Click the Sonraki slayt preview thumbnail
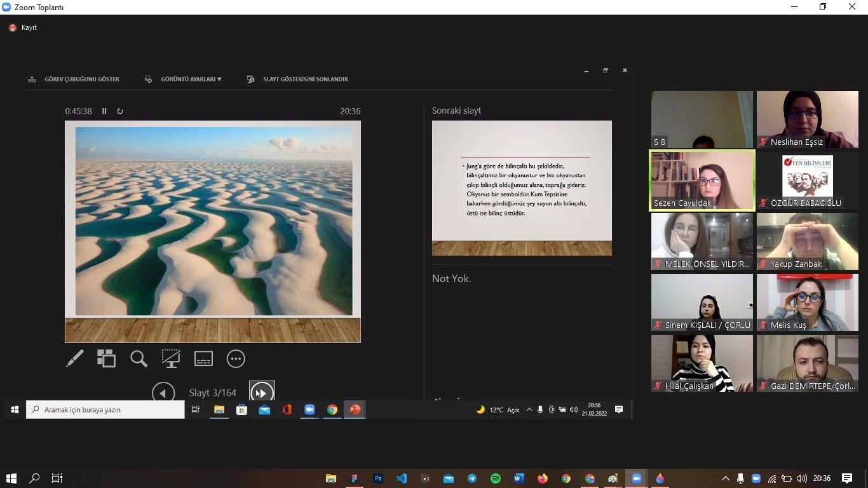Screen dimensions: 868x488 (522, 188)
